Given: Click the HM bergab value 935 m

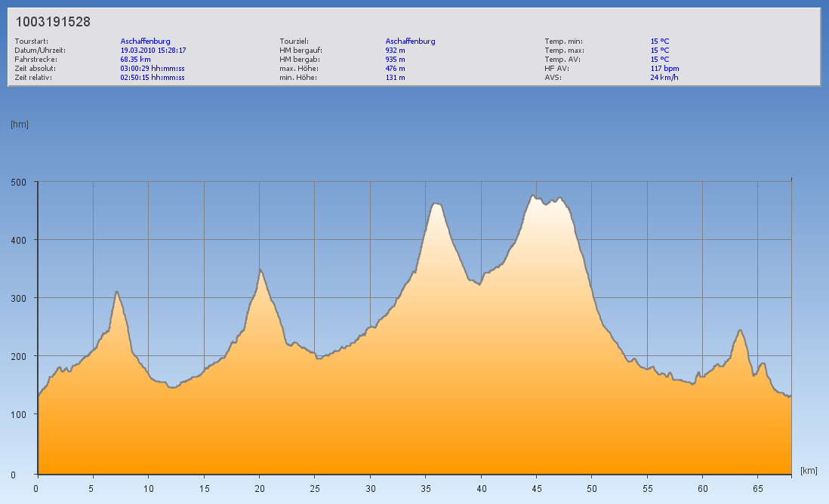Looking at the screenshot, I should point(395,60).
